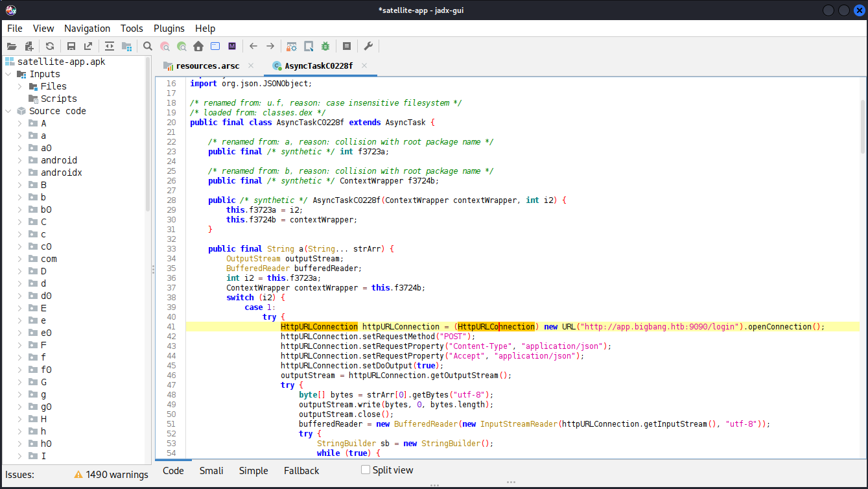Select the Files tree item
Screen dimensions: 868x489
pyautogui.click(x=53, y=86)
